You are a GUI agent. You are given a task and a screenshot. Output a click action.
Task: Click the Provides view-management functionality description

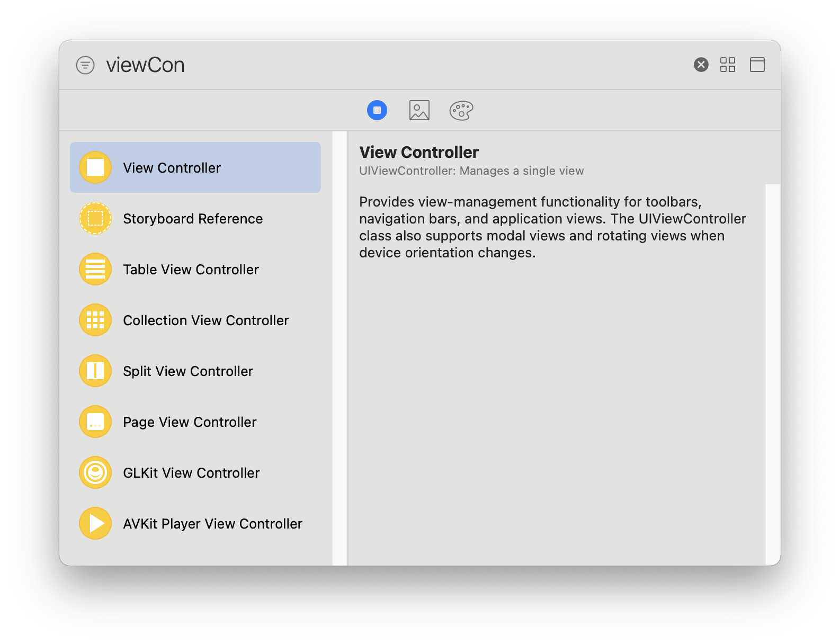coord(552,227)
